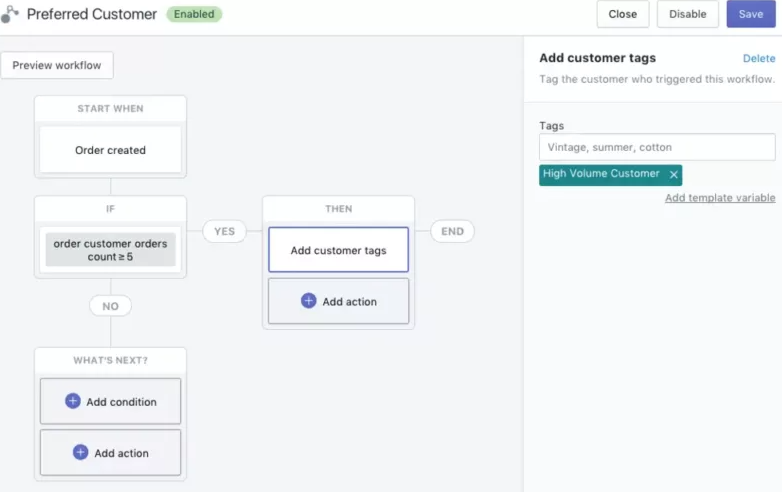This screenshot has width=782, height=492.
Task: Click the plus icon beside Add condition
Action: pos(72,401)
